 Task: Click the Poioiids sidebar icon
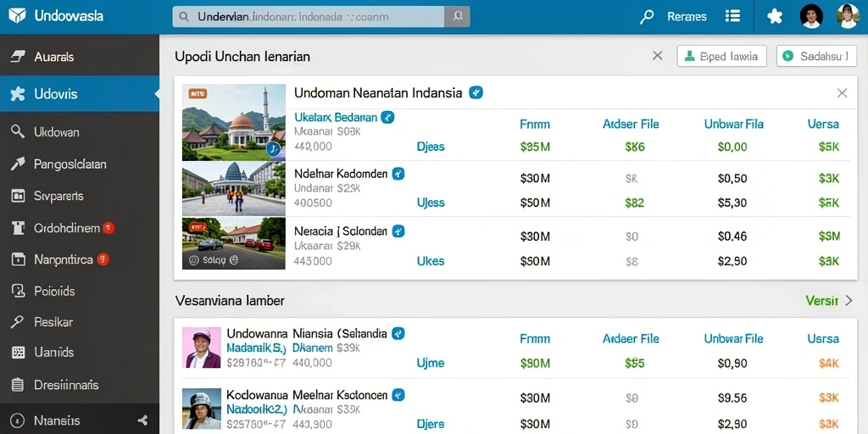[x=19, y=291]
